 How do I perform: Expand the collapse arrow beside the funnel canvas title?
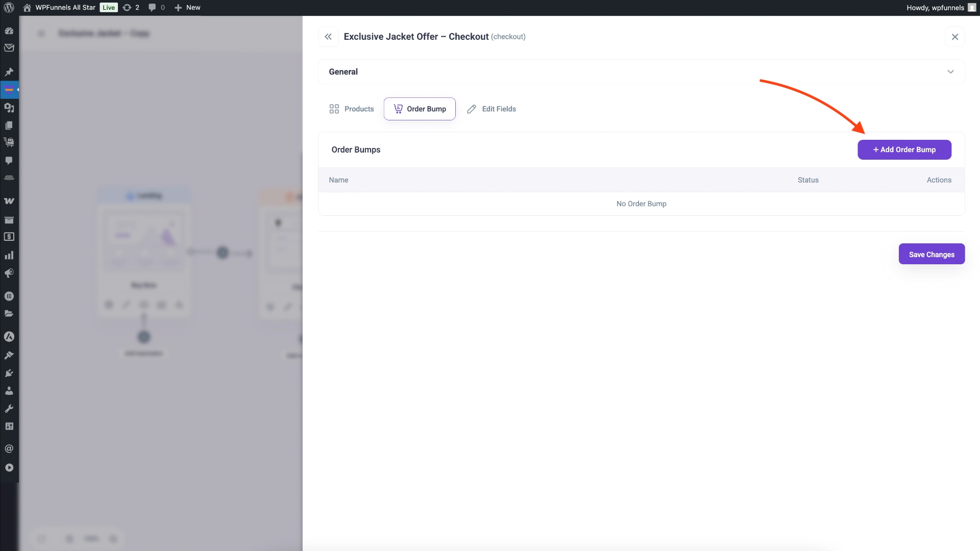(41, 33)
